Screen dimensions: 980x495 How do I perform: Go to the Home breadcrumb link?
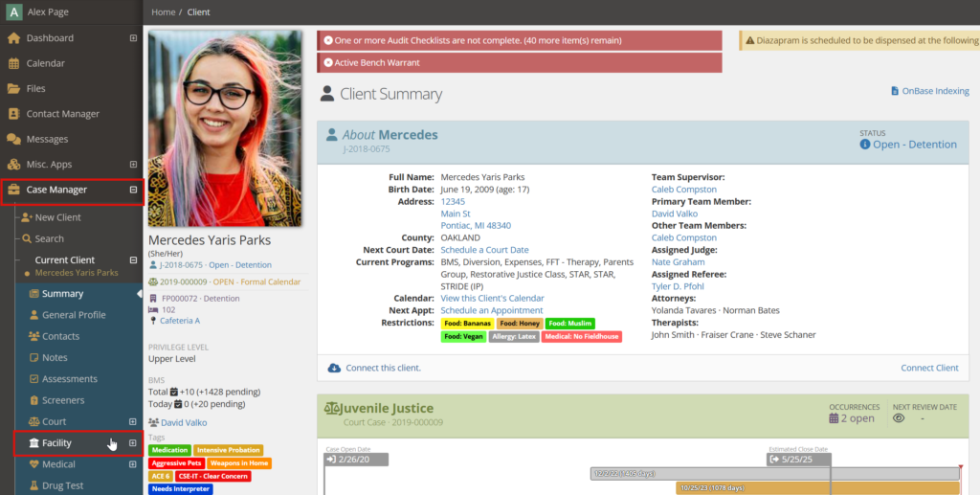tap(163, 11)
